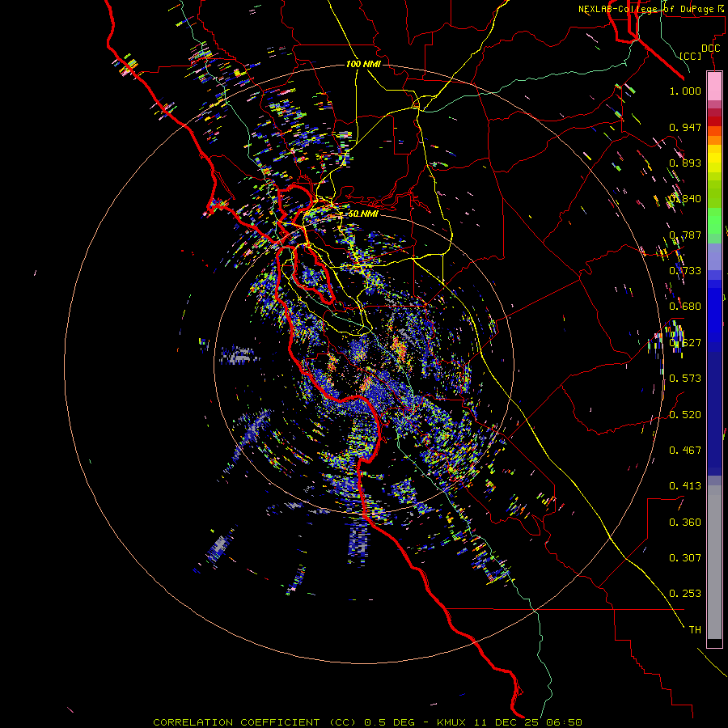Image resolution: width=728 pixels, height=728 pixels.
Task: Click the 0.787 scale value
Action: click(x=685, y=235)
